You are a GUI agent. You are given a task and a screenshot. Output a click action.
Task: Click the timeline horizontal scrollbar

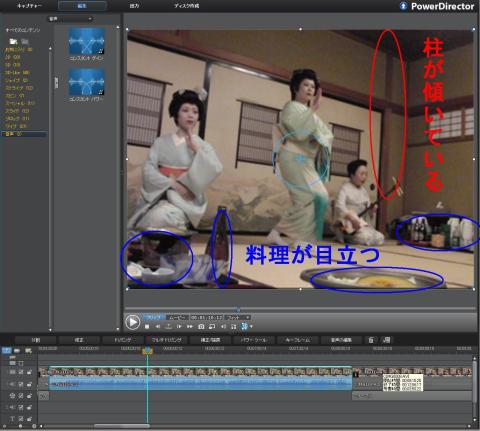(x=122, y=426)
